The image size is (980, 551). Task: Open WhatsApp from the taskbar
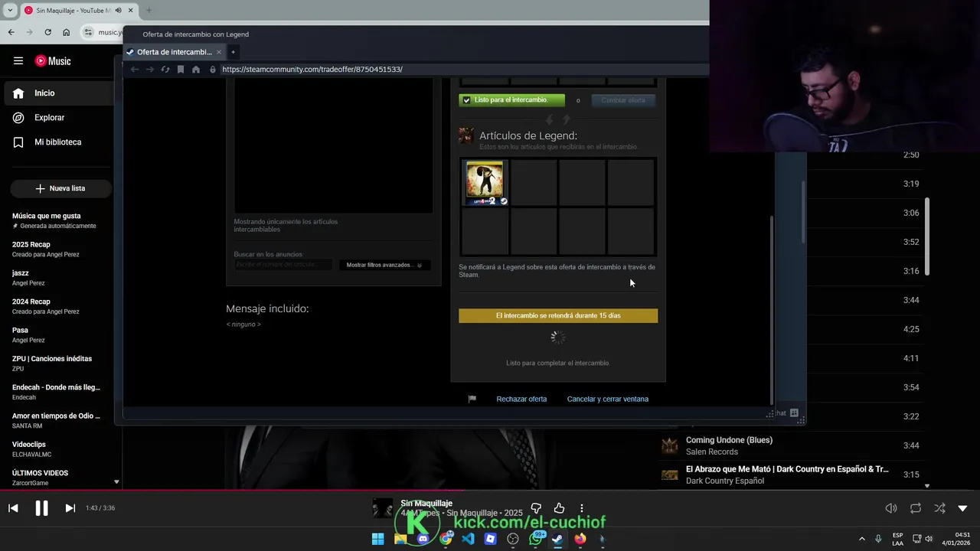(x=536, y=539)
